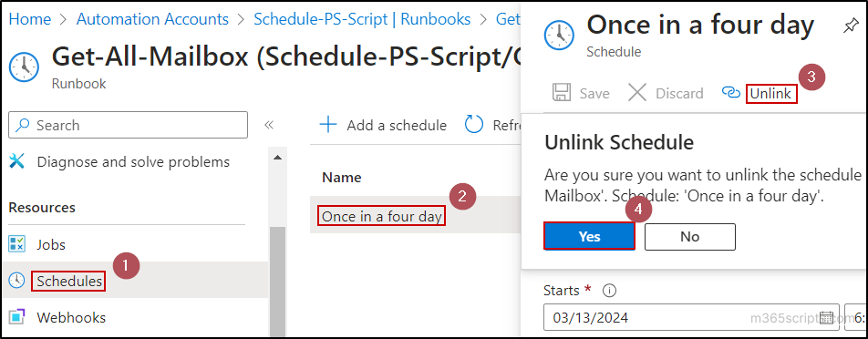Click the plus icon for Add a schedule
This screenshot has width=868, height=339.
(328, 125)
